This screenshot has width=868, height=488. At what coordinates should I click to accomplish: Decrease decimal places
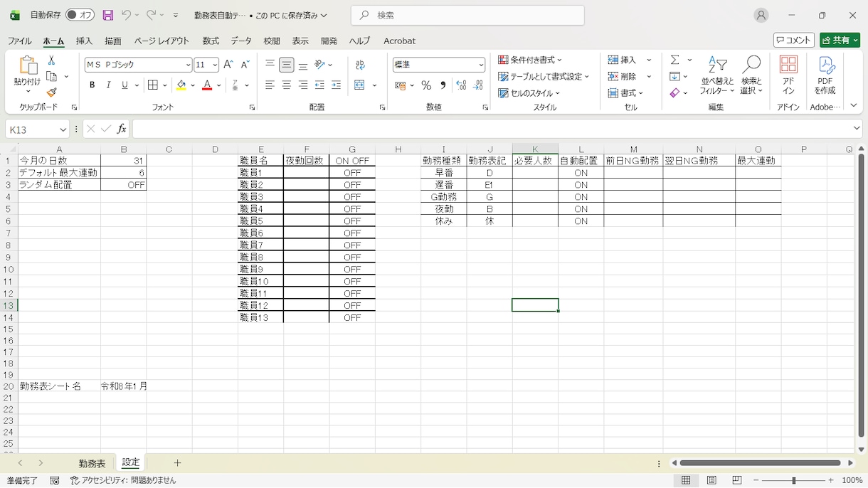click(477, 85)
